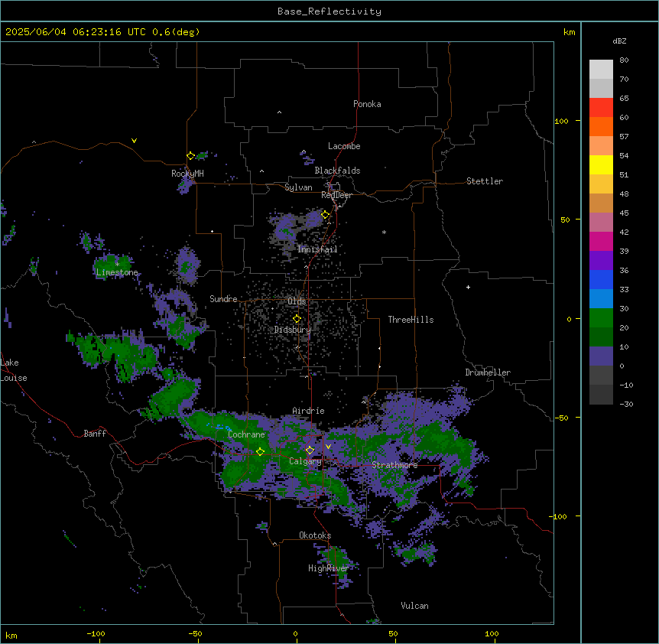The height and width of the screenshot is (644, 659).
Task: Pick the red 60-65 dBZ legend swatch
Action: 601,108
